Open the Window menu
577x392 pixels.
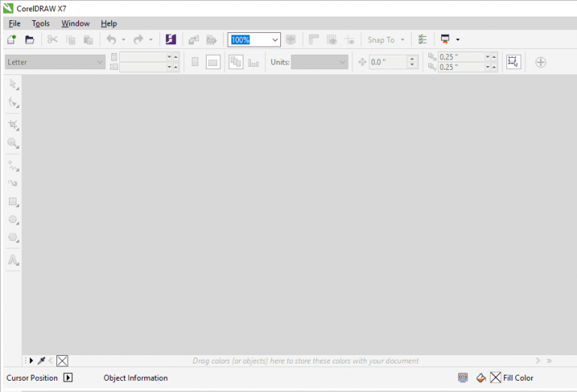[75, 23]
